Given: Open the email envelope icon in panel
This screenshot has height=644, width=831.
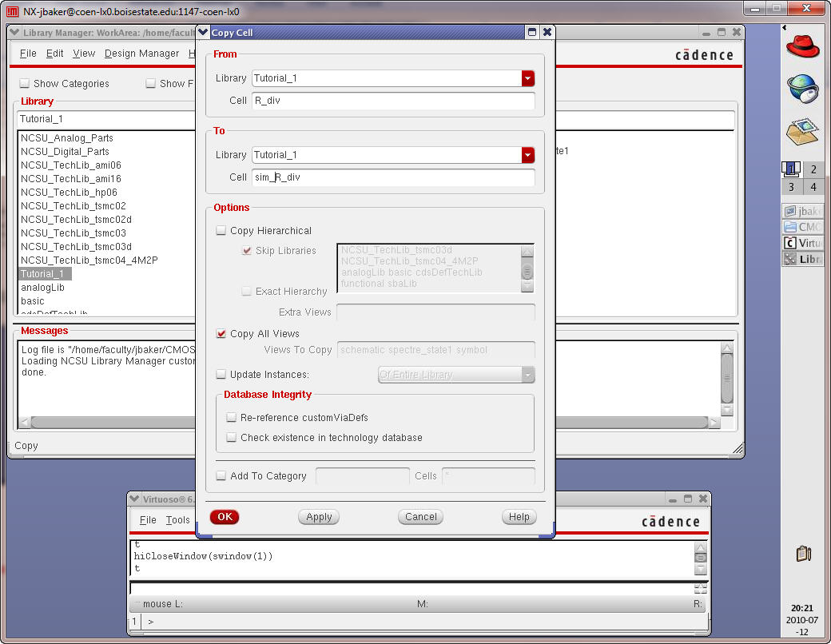Looking at the screenshot, I should 802,130.
